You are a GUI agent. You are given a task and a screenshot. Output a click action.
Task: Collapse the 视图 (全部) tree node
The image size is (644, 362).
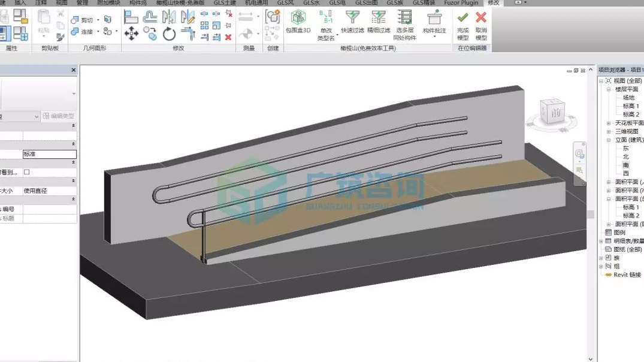pyautogui.click(x=601, y=81)
